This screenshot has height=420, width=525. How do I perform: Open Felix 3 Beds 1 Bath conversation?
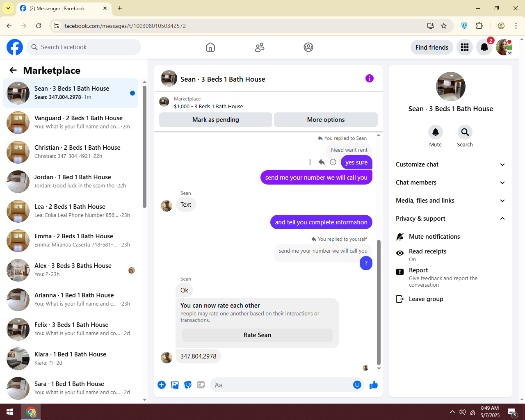coord(71,329)
